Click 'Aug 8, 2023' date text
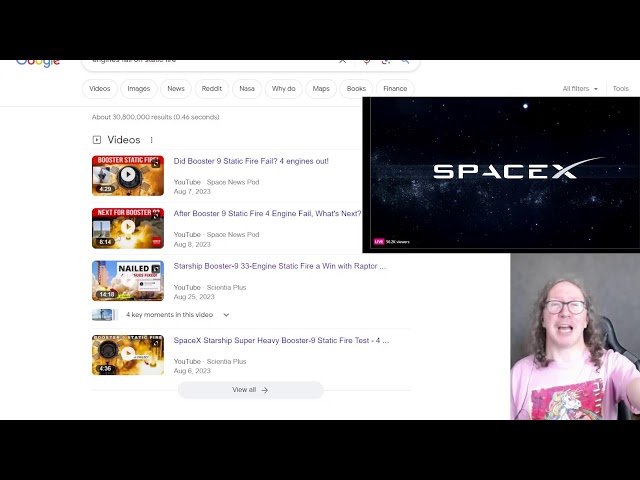The width and height of the screenshot is (640, 480). click(x=192, y=244)
